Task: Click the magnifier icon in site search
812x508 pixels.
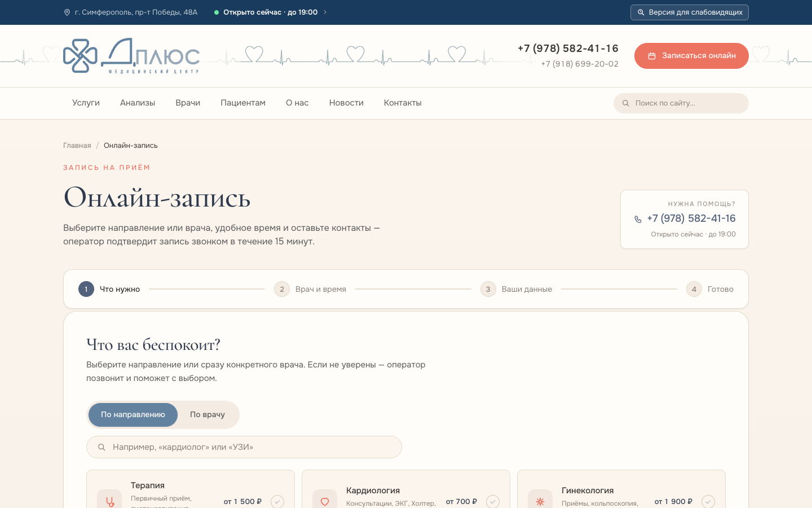Action: 625,103
